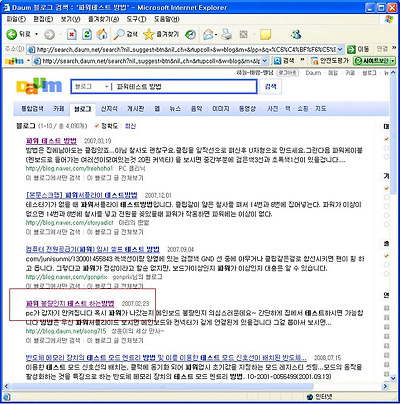The height and width of the screenshot is (404, 400).
Task: Click the green 사이트보안 button
Action: click(372, 61)
